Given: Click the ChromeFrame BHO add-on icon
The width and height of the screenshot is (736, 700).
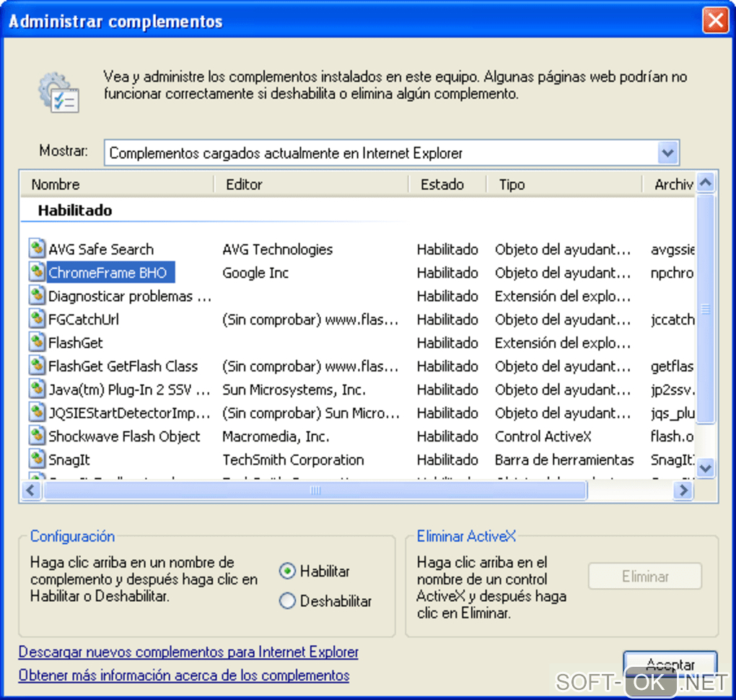Looking at the screenshot, I should point(37,272).
